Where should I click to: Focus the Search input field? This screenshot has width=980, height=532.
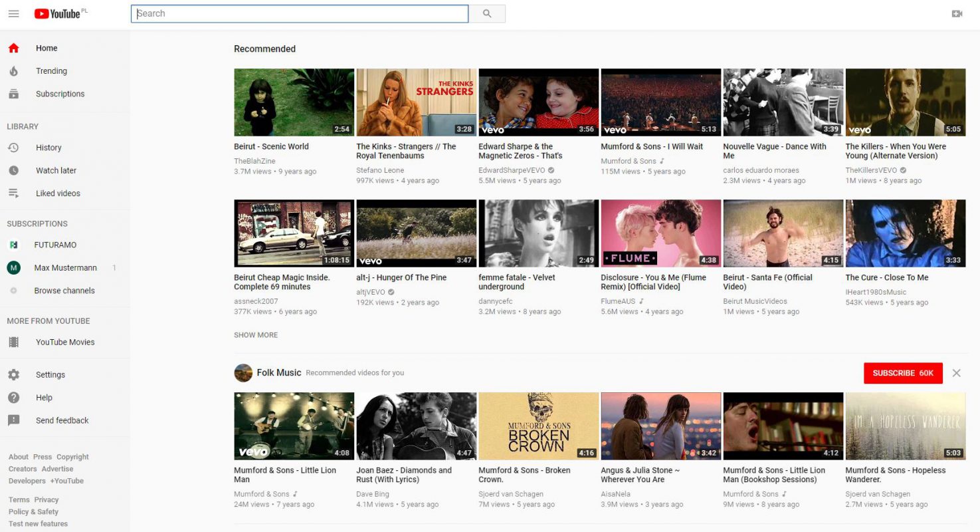tap(300, 13)
